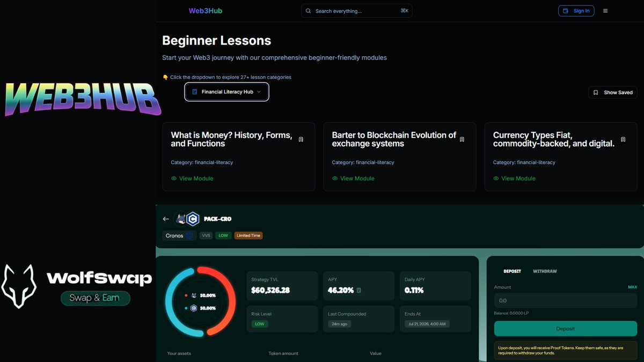Click the Show Saved button

(613, 92)
